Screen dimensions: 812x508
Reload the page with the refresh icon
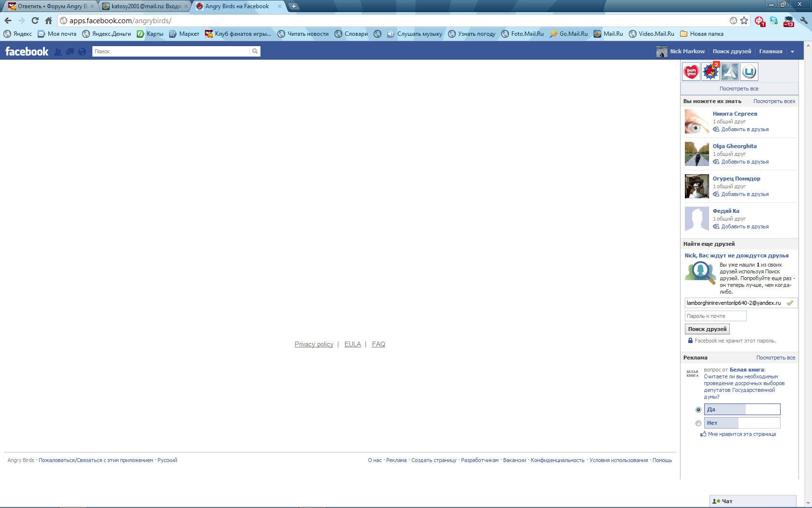click(35, 20)
